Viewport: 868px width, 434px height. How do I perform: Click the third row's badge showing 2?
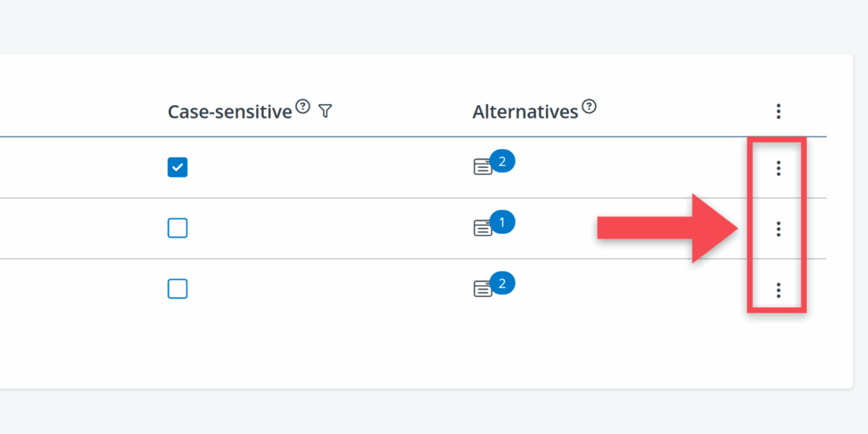(x=502, y=283)
